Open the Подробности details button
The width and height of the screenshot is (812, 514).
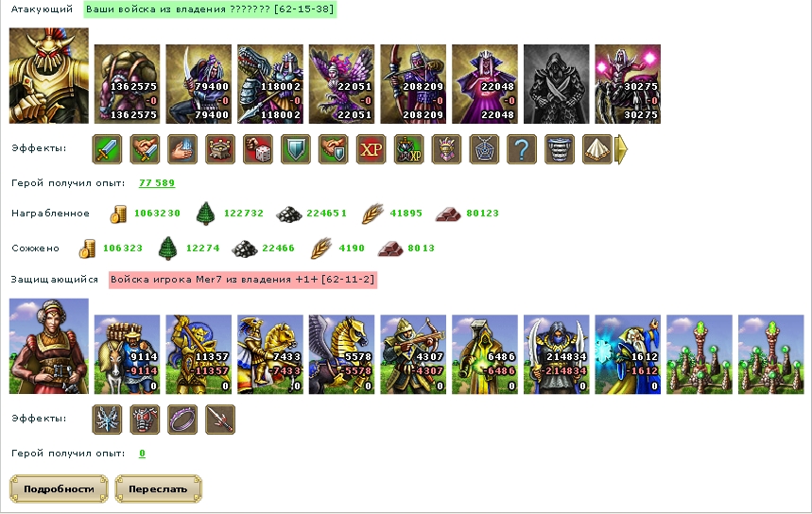[x=59, y=489]
